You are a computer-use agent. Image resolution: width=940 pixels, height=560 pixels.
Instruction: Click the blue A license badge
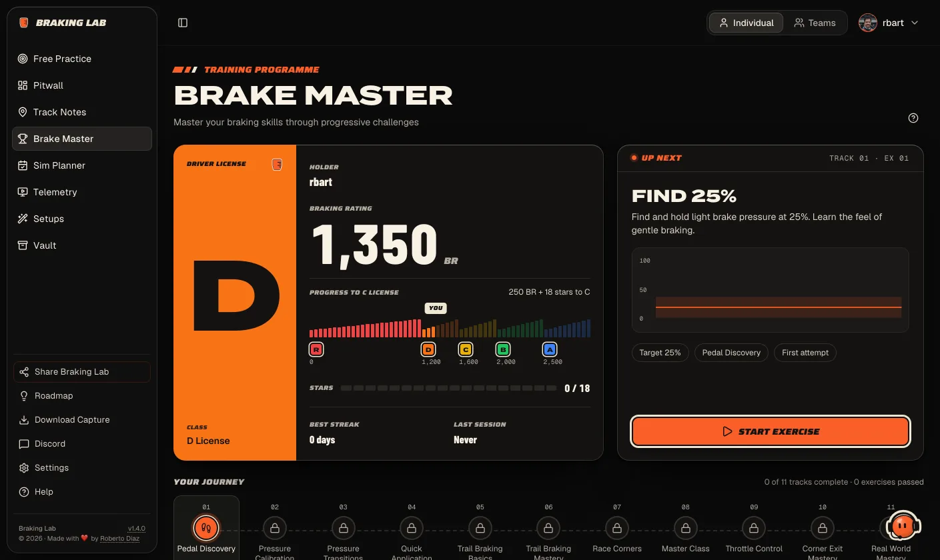[x=550, y=349]
